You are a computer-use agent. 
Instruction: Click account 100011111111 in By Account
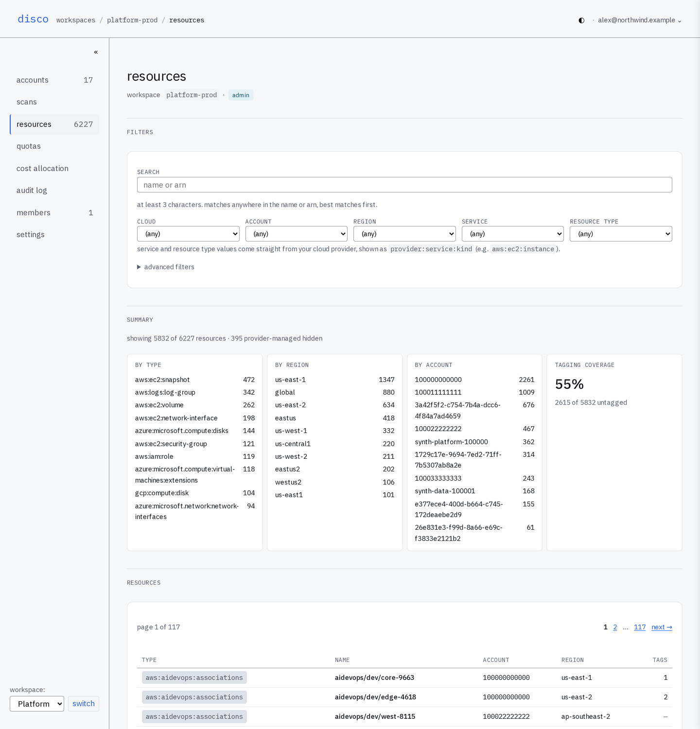click(438, 392)
